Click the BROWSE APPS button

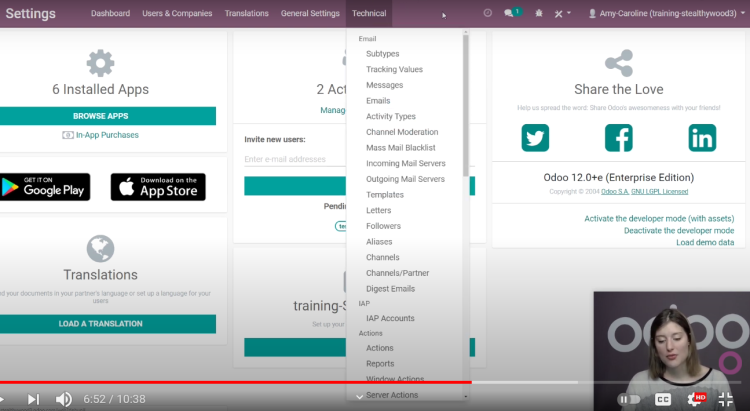108,116
